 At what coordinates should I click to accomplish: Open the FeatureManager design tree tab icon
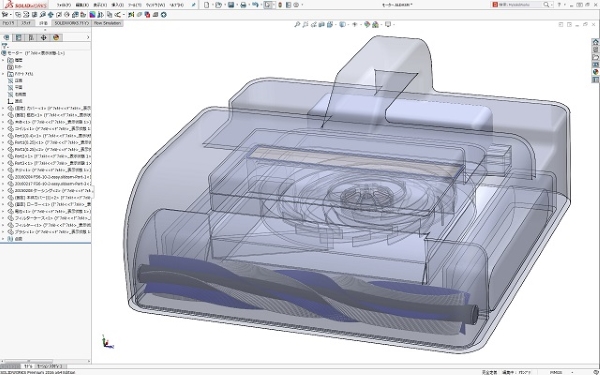coord(6,38)
